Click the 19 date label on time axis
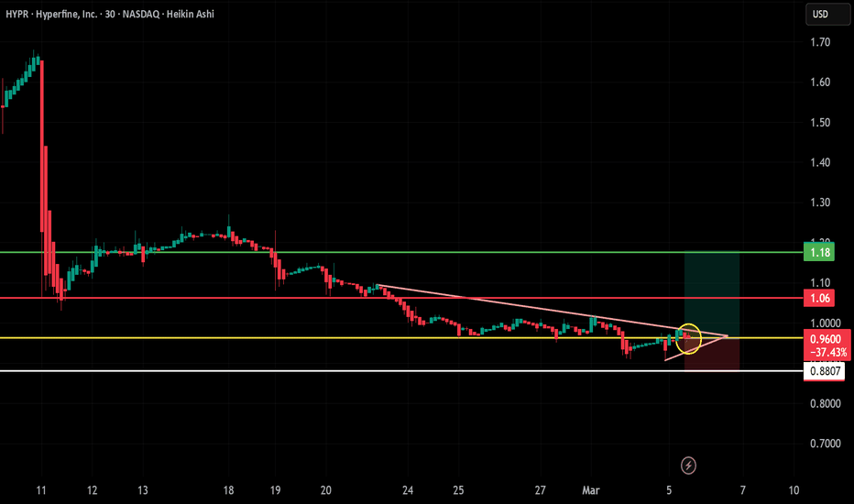The height and width of the screenshot is (504, 854). (276, 490)
